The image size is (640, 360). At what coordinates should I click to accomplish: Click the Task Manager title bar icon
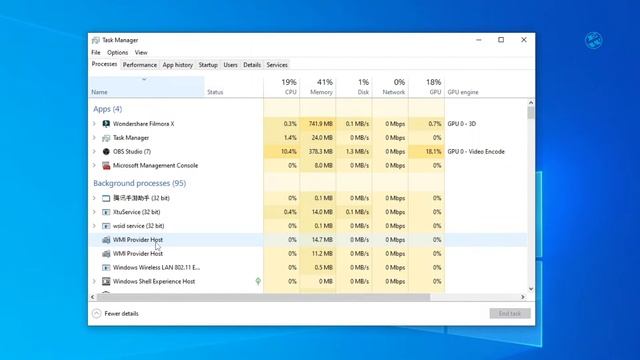[x=96, y=40]
